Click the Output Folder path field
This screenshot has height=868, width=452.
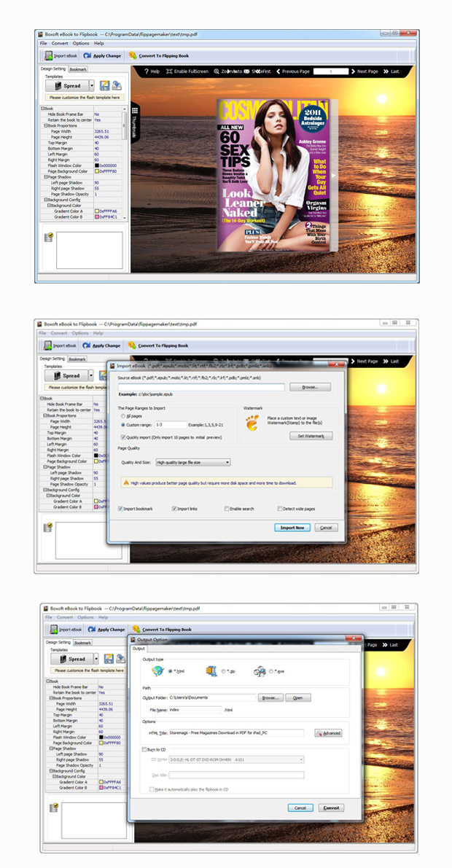click(212, 698)
